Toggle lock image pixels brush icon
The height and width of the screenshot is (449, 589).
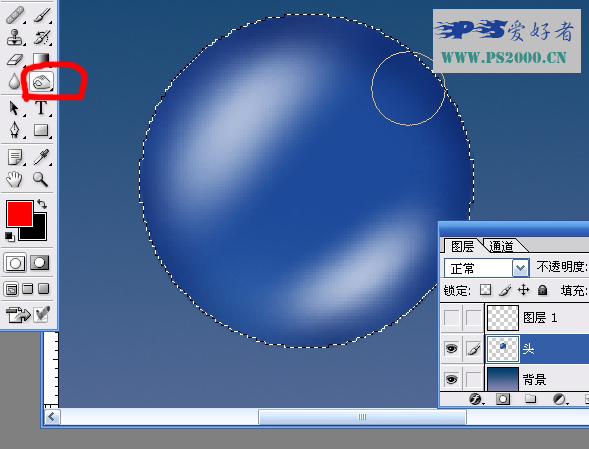tap(505, 290)
